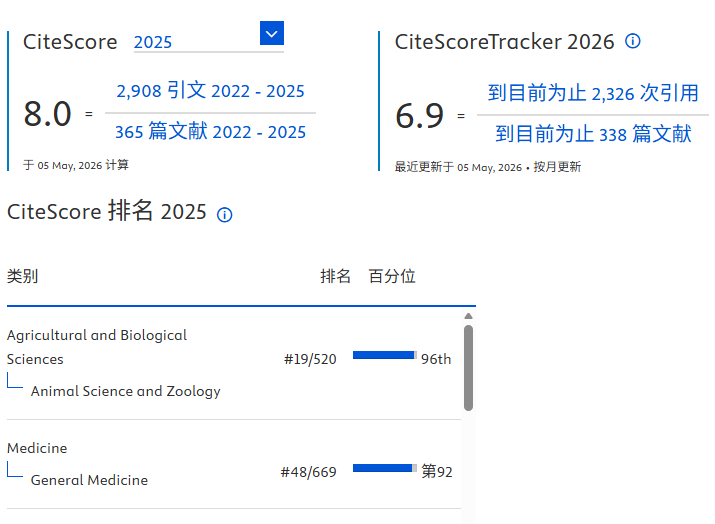
Task: Open the 338 documents to date link
Action: pyautogui.click(x=593, y=134)
